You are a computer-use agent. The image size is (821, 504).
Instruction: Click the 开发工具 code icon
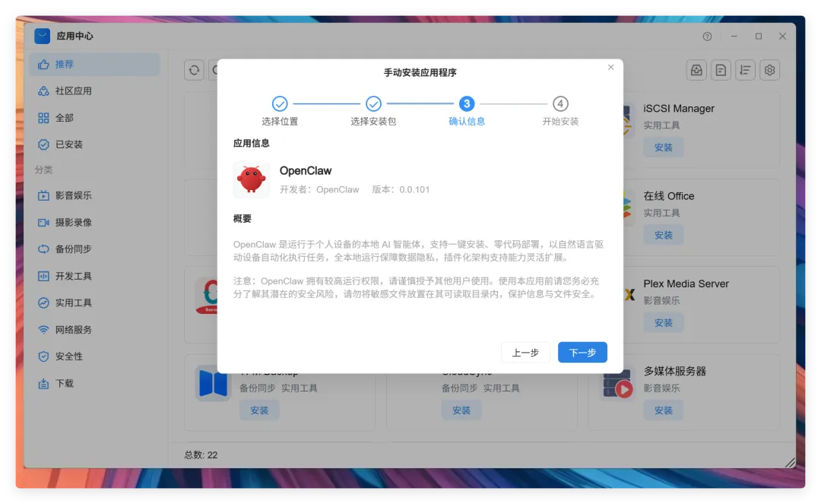click(43, 276)
